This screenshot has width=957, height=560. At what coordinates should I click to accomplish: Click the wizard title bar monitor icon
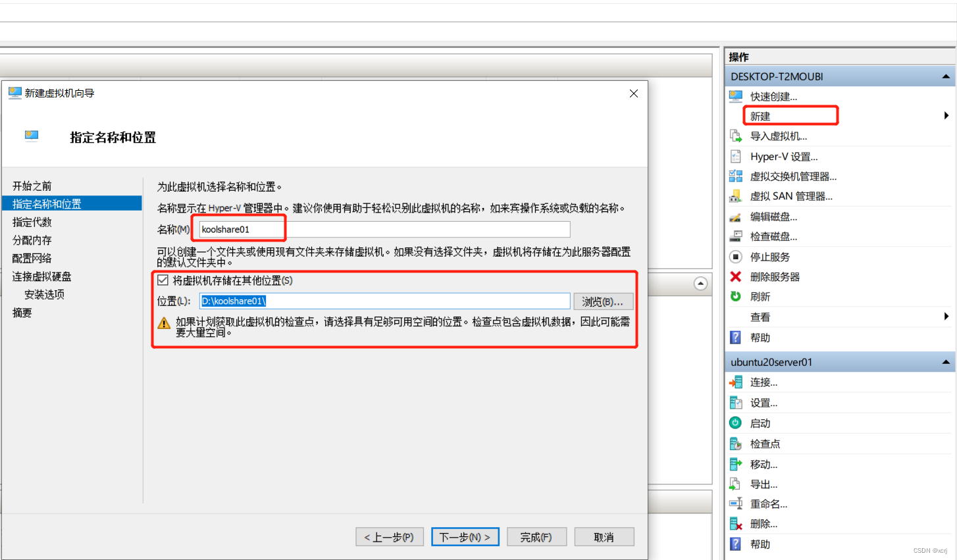(x=15, y=93)
